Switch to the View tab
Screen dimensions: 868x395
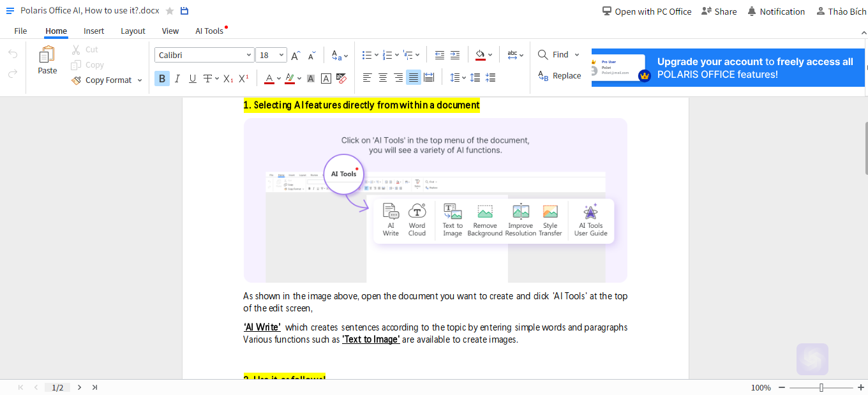(x=170, y=31)
